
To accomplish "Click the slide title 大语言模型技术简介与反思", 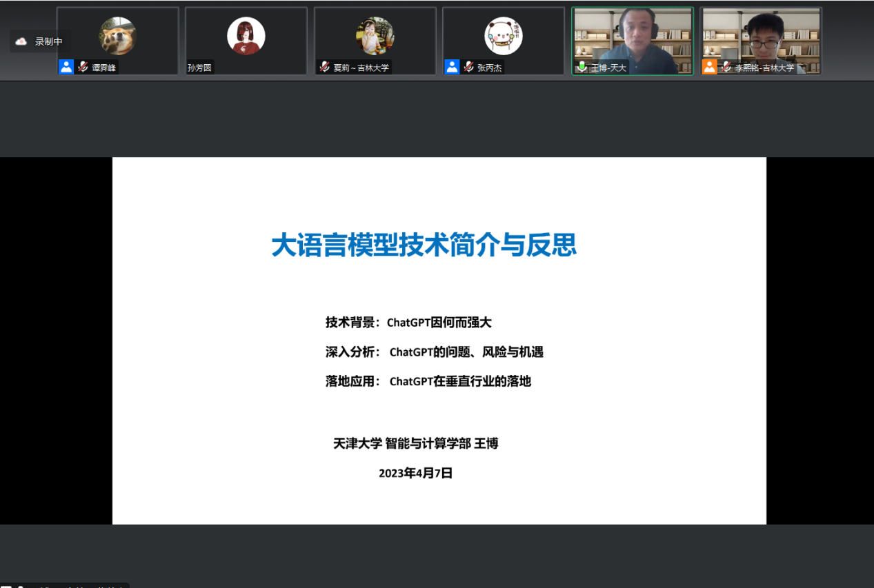I will pyautogui.click(x=424, y=245).
